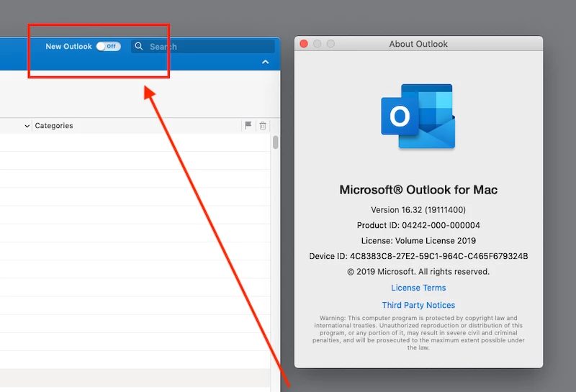Select the Device ID text line
The height and width of the screenshot is (392, 576).
418,256
